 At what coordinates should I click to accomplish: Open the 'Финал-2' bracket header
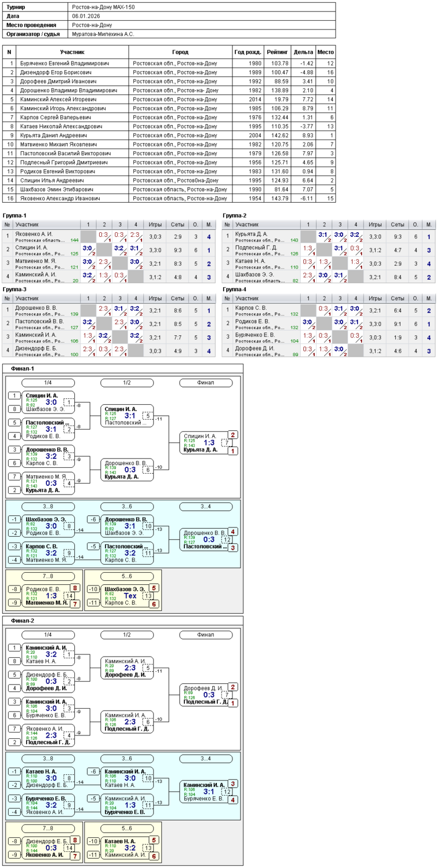[23, 621]
